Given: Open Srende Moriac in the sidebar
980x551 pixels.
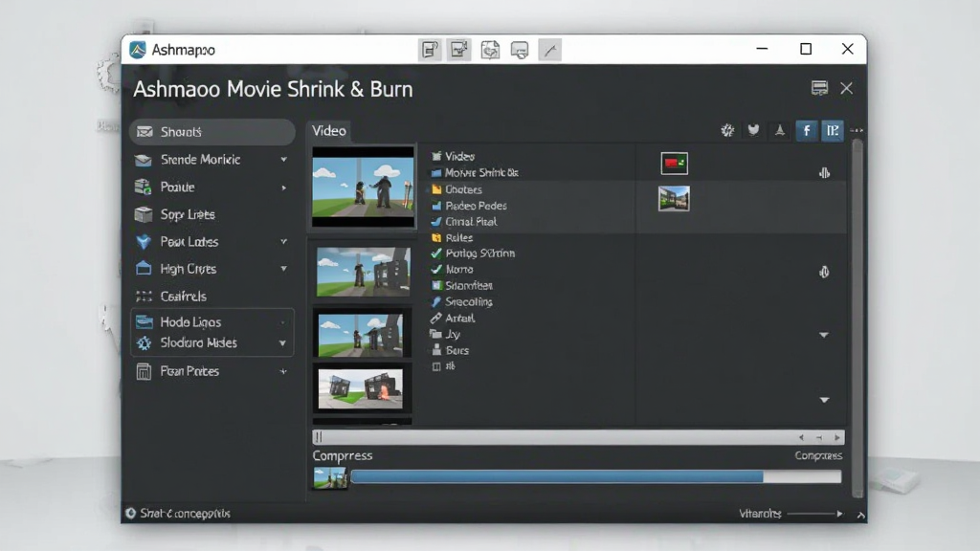Looking at the screenshot, I should (x=212, y=160).
